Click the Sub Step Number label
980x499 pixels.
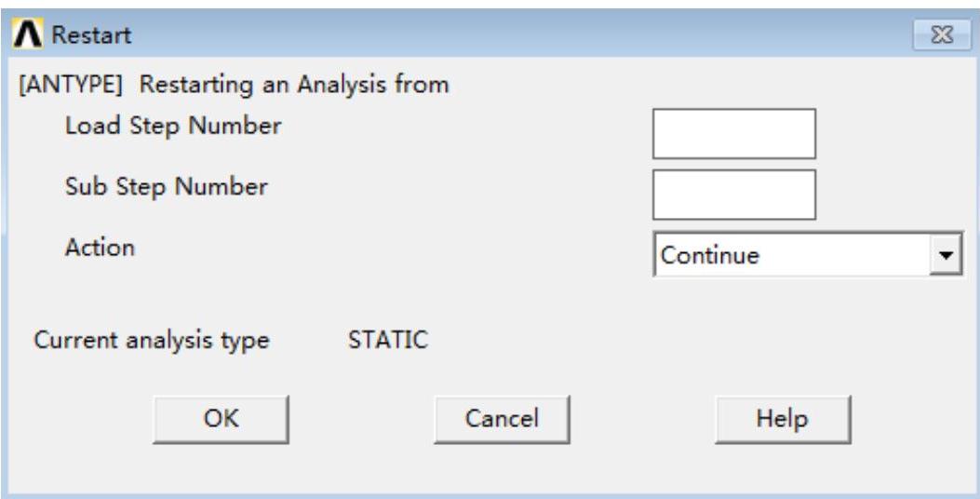click(x=167, y=186)
